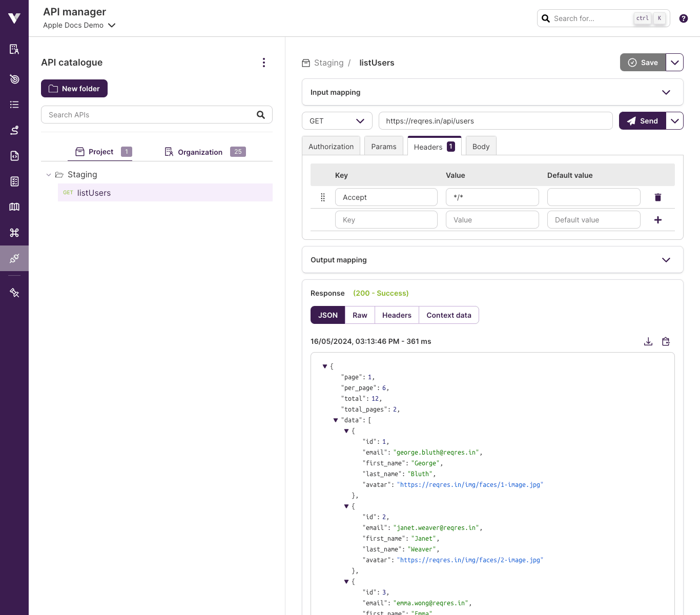
Task: Open the Body request tab
Action: click(x=481, y=146)
